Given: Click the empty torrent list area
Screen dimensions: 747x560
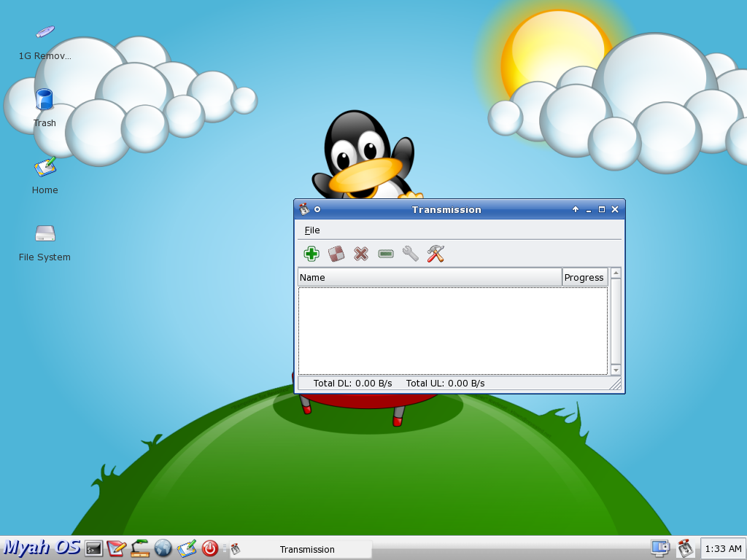Looking at the screenshot, I should pos(452,331).
